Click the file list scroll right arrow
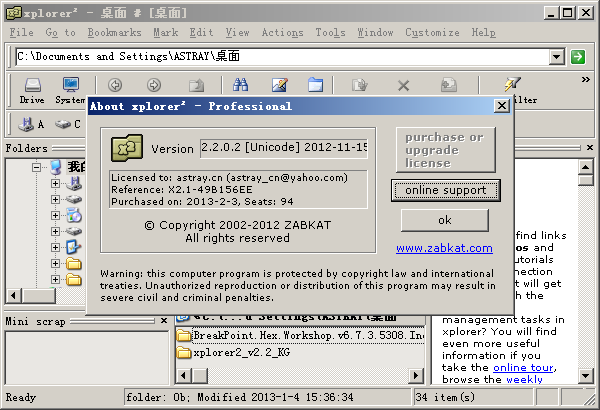 click(416, 375)
